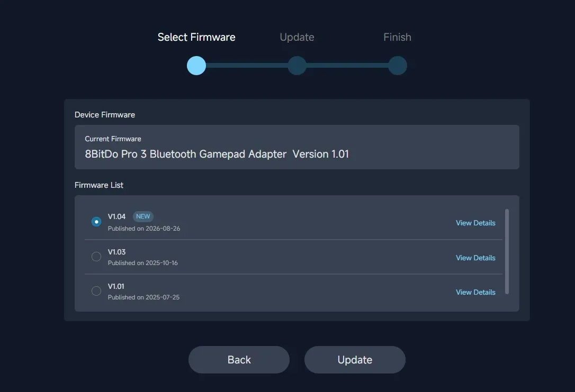Viewport: 575px width, 392px height.
Task: Click the Update step label at top
Action: click(297, 37)
